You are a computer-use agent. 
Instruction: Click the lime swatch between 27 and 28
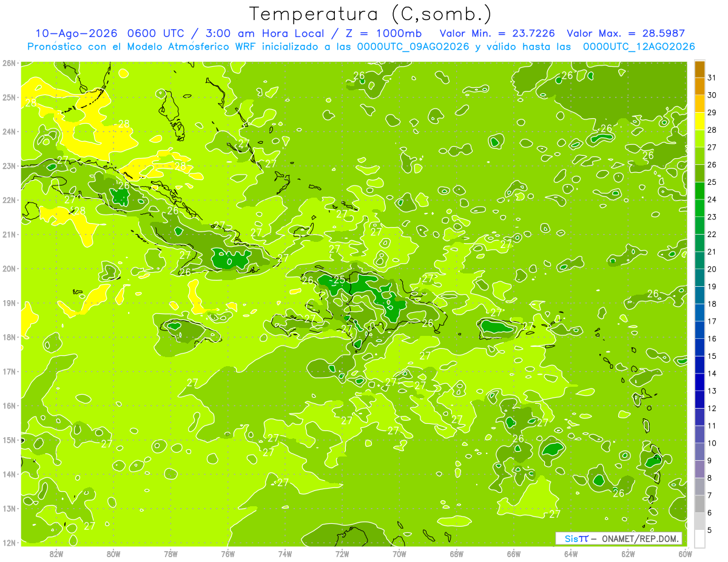point(699,138)
